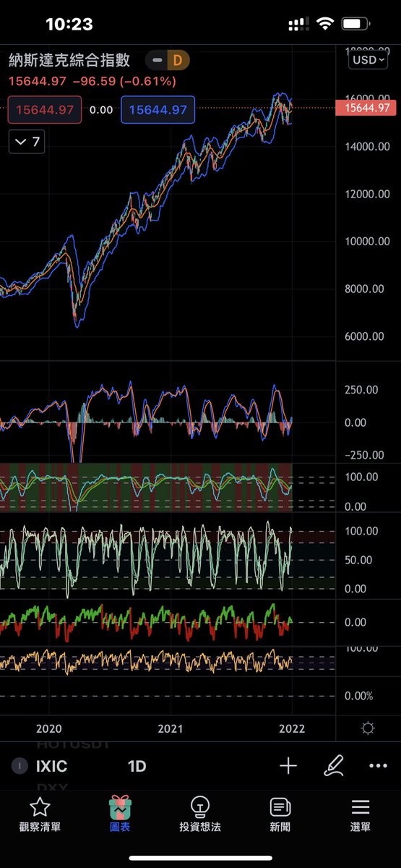Tap the orange D interval badge
401x868 pixels.
coord(178,61)
